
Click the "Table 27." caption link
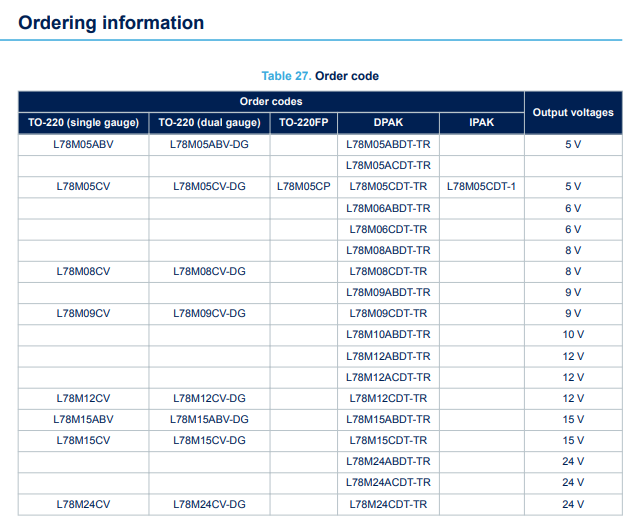click(286, 76)
